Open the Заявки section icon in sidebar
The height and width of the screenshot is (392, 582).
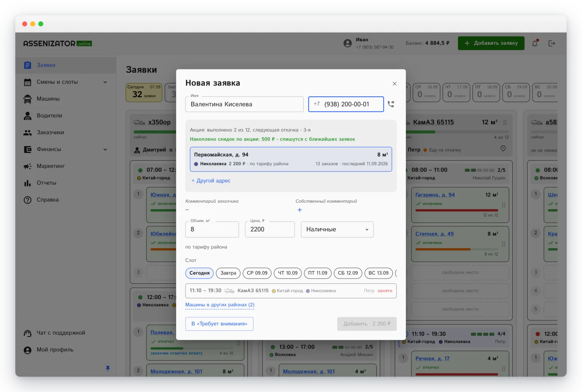(28, 65)
